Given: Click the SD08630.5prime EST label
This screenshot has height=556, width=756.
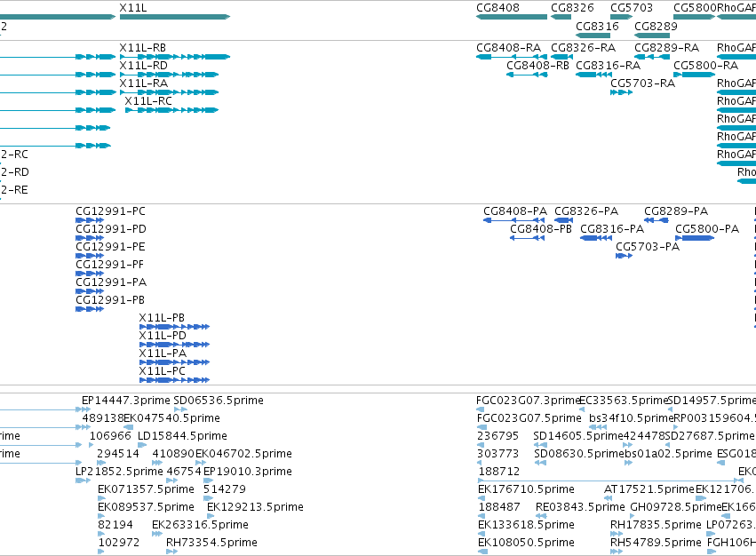Looking at the screenshot, I should tap(579, 454).
